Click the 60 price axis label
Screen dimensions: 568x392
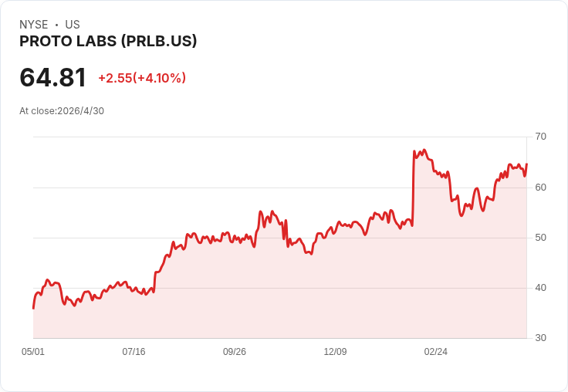pos(540,188)
